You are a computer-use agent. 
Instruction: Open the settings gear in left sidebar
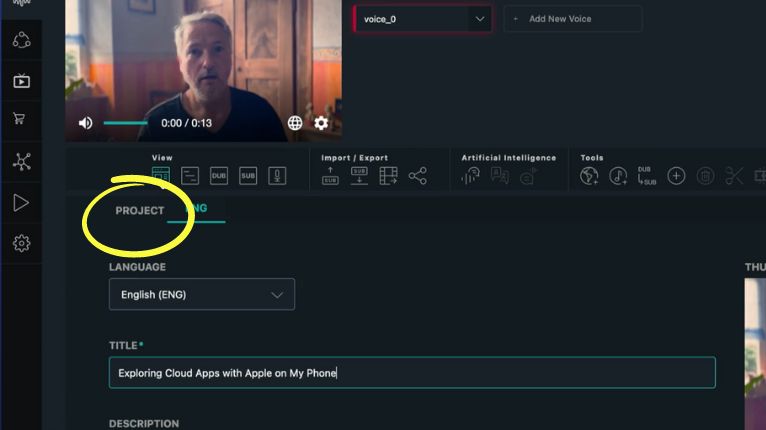click(x=21, y=243)
